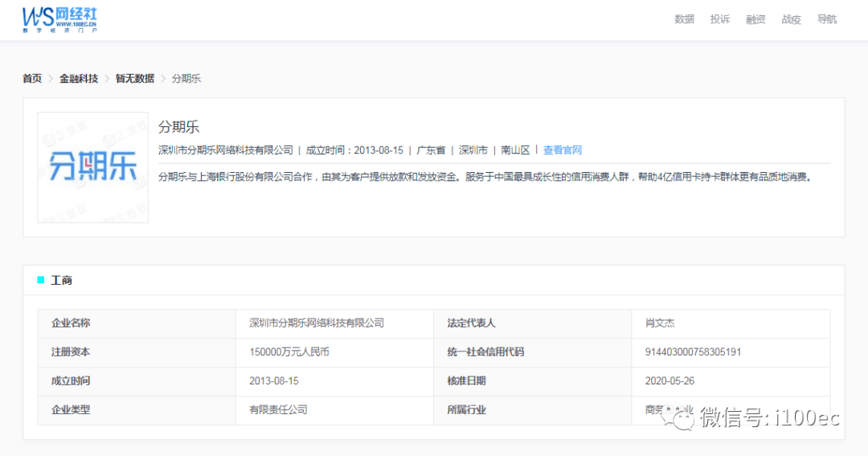This screenshot has width=868, height=456.
Task: Select the 肖文杰 table value
Action: click(660, 323)
